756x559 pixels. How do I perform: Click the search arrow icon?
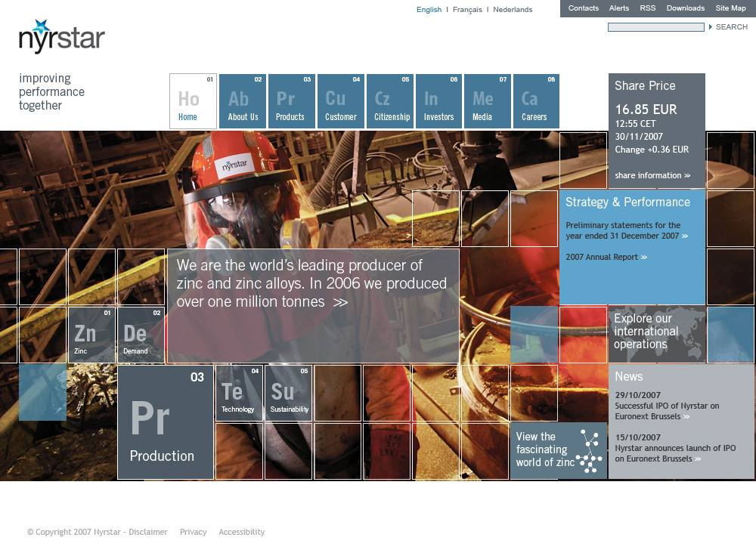(711, 27)
